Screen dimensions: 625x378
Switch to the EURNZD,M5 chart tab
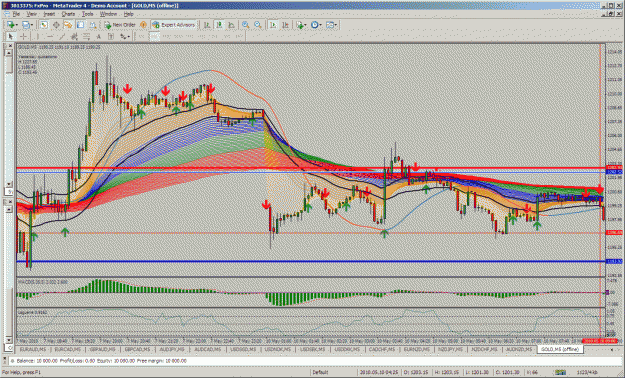pos(417,349)
